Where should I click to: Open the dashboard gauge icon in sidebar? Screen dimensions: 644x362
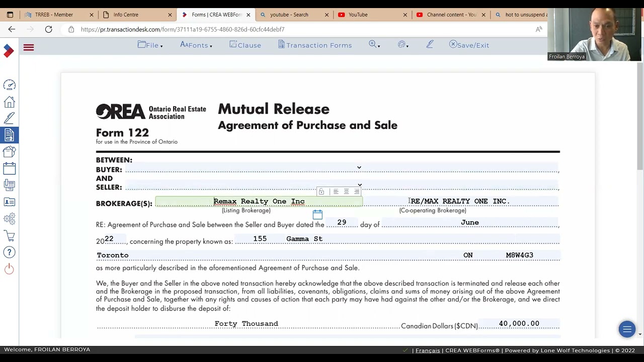click(x=9, y=85)
